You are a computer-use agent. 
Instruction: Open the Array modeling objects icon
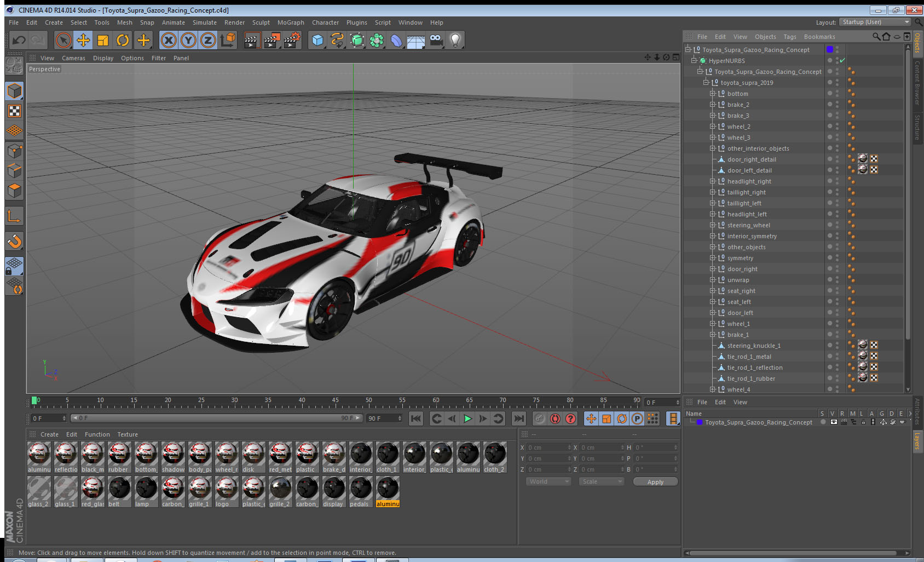coord(377,40)
